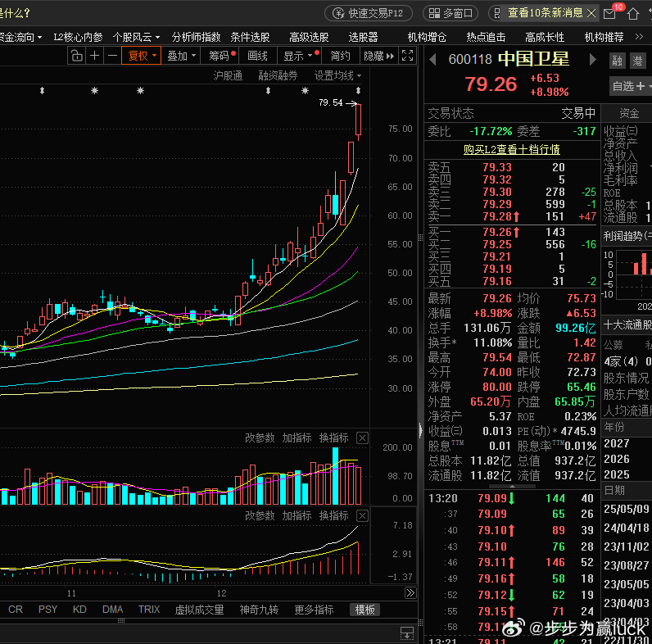Switch to the CR indicator tab
The width and height of the screenshot is (652, 644).
coord(16,610)
